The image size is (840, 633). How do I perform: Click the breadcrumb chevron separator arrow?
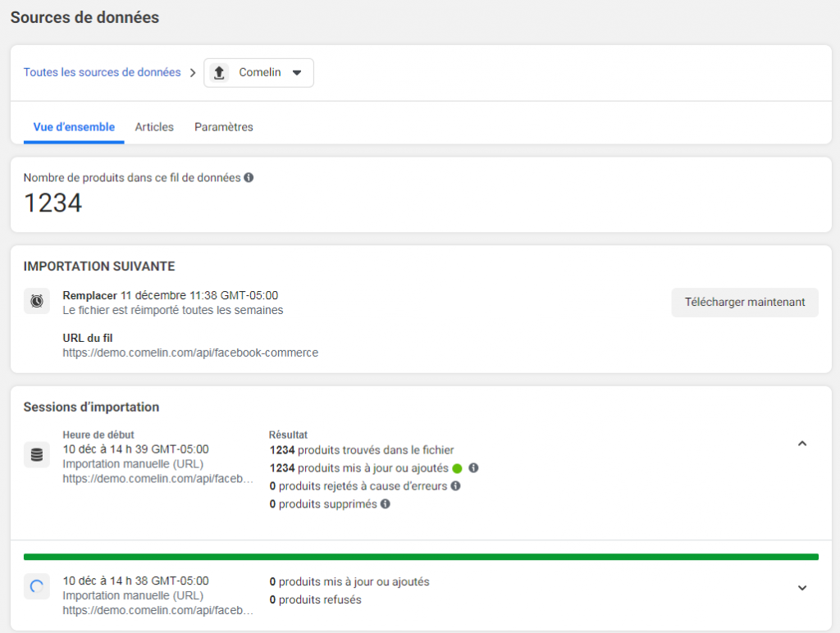193,73
